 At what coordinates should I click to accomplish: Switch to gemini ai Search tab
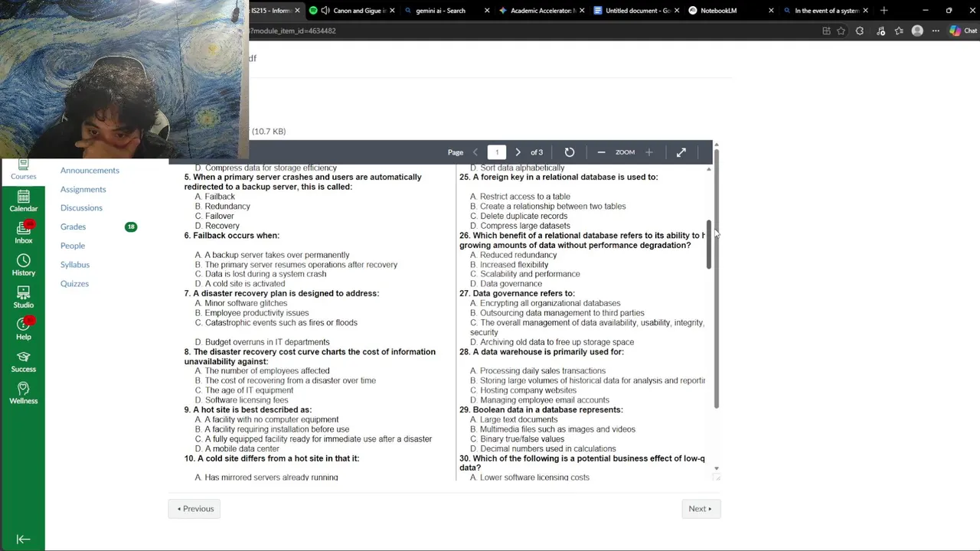click(x=440, y=11)
